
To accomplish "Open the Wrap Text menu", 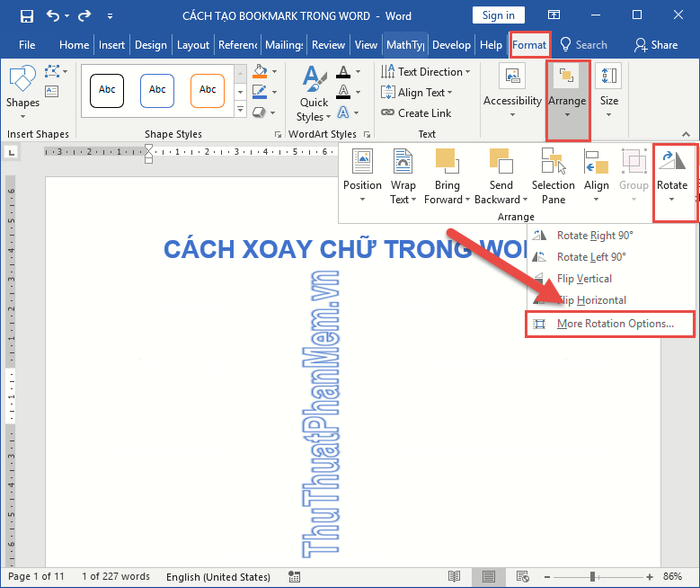I will pos(403,176).
